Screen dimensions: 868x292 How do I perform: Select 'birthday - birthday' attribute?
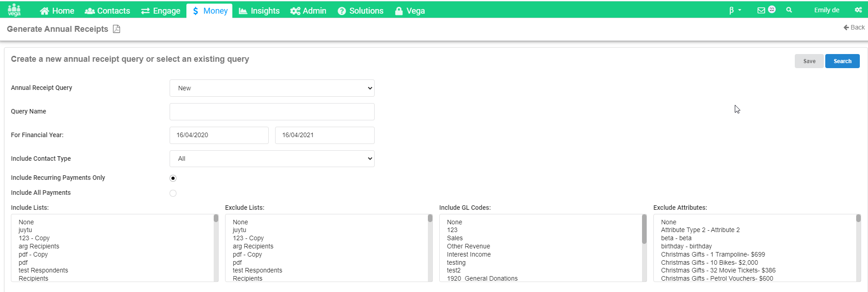687,246
